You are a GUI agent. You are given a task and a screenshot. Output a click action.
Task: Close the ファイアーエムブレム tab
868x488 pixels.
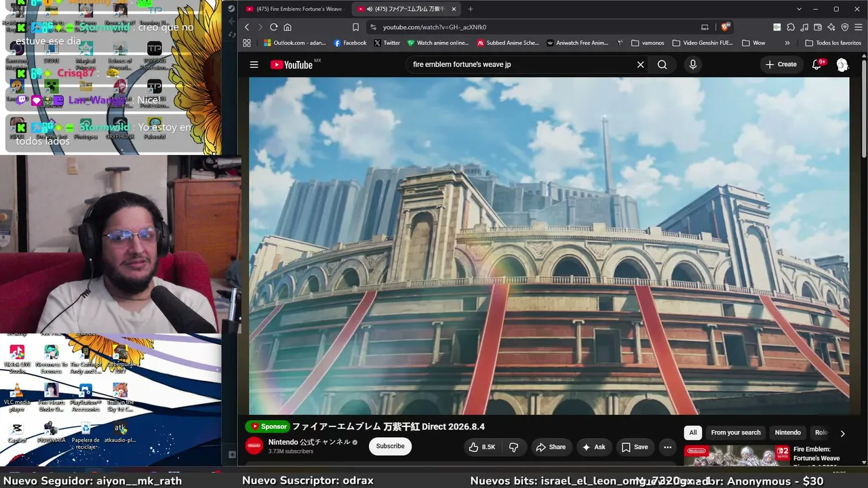click(454, 9)
